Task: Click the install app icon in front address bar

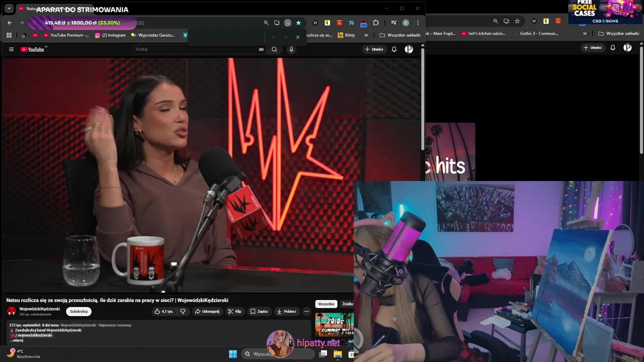Action: pos(277,23)
